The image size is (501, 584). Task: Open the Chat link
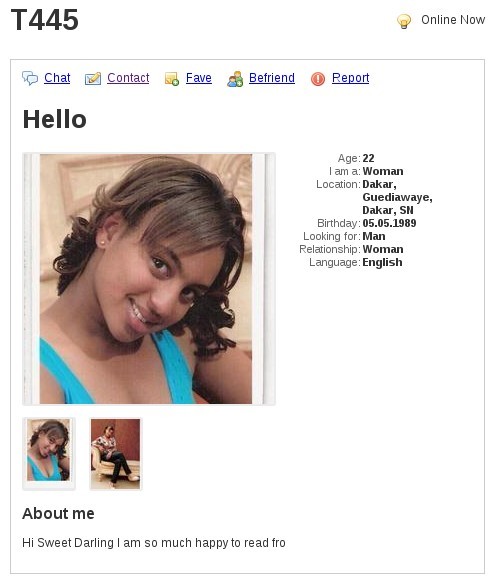click(57, 78)
